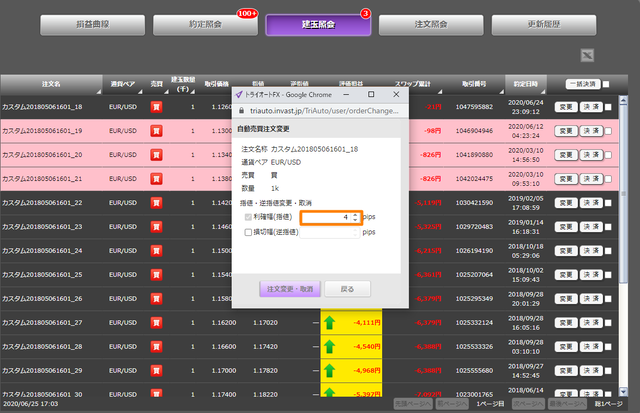The width and height of the screenshot is (640, 413).
Task: Click 決済 button for trade 1025207064
Action: pyautogui.click(x=591, y=275)
